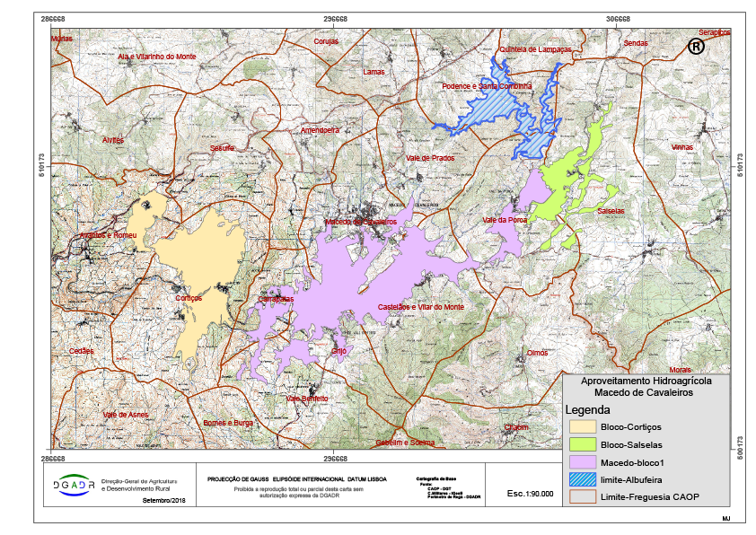Click the circled R symbol on the map
This screenshot has width=756, height=535.
tap(696, 47)
